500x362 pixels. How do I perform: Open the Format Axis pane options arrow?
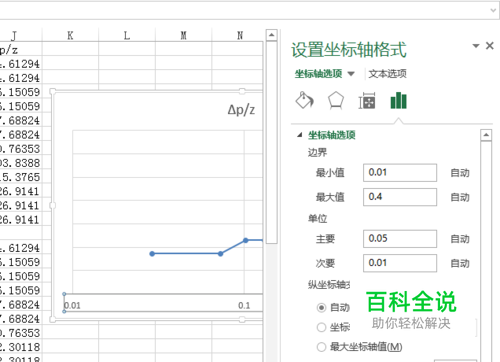[x=476, y=46]
